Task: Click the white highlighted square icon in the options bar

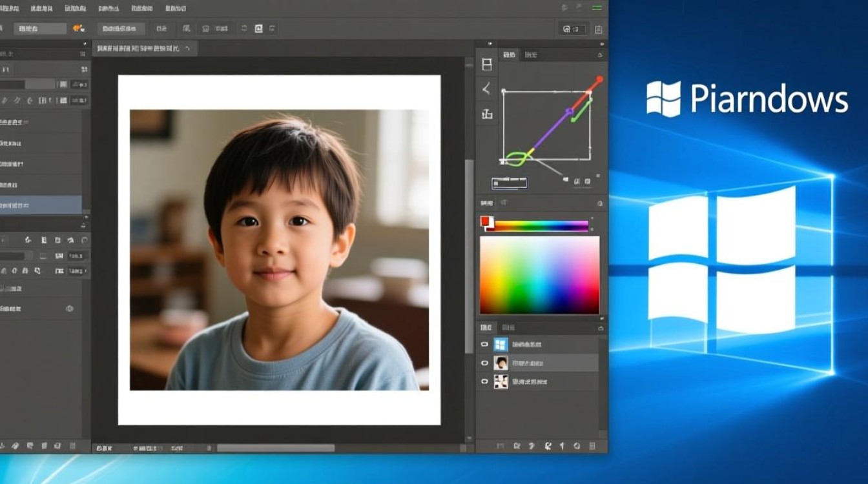Action: pos(258,28)
